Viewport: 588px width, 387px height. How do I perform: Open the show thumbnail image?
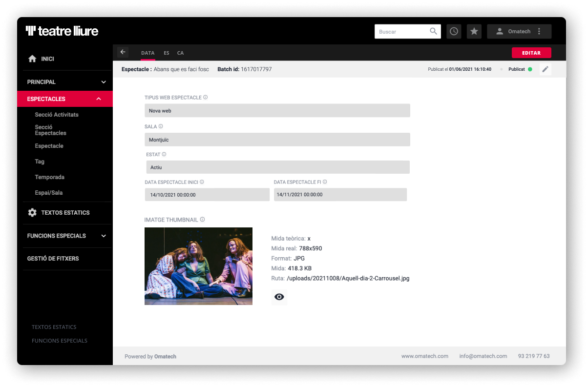tap(198, 266)
